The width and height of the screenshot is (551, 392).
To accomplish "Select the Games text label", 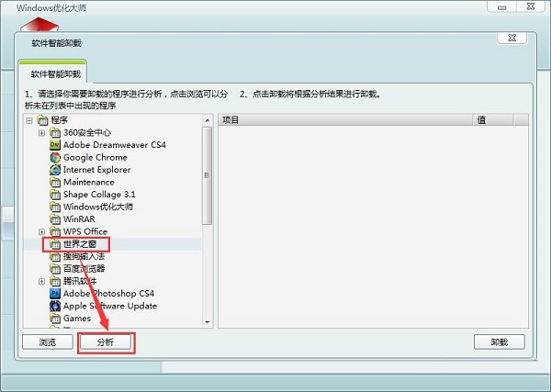I will pos(77,319).
